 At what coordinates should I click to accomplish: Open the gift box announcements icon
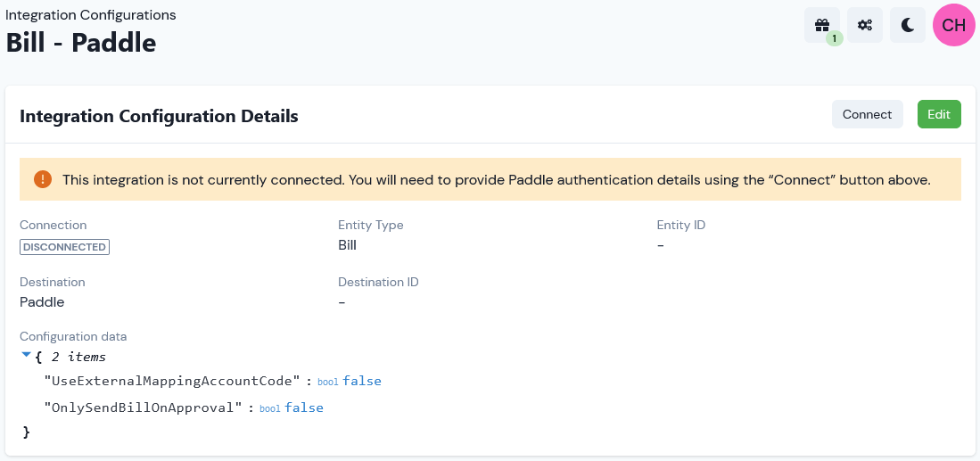822,25
